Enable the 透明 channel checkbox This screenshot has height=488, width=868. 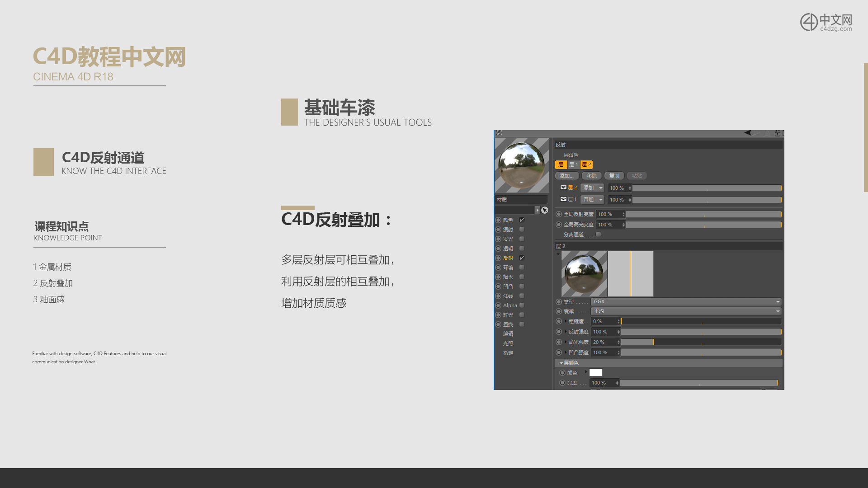coord(522,249)
